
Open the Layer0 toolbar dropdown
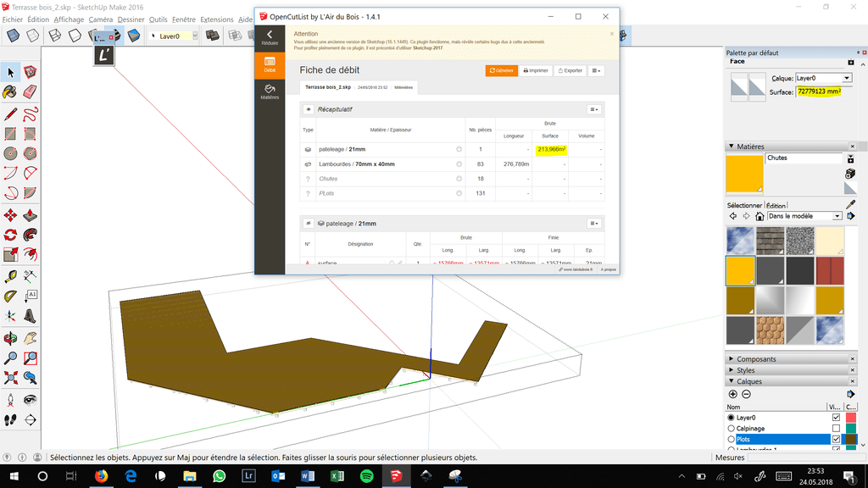coord(195,36)
